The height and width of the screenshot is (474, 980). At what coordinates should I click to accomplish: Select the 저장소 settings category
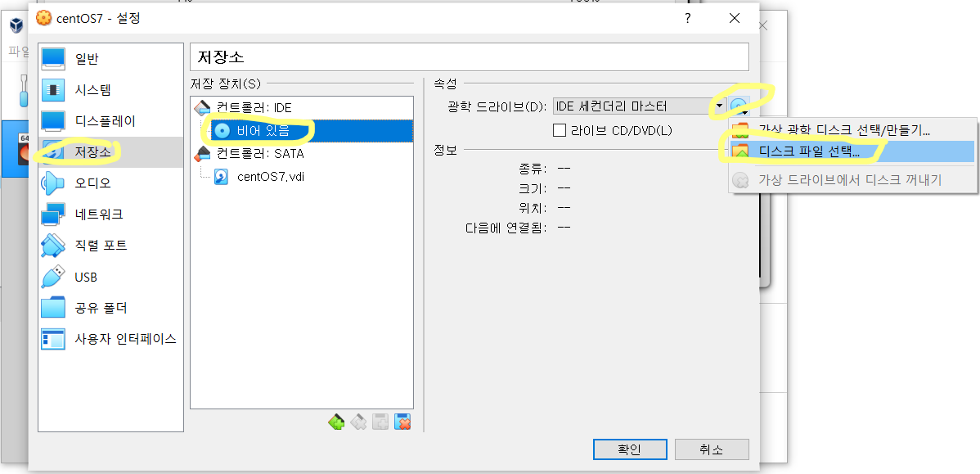(110, 152)
